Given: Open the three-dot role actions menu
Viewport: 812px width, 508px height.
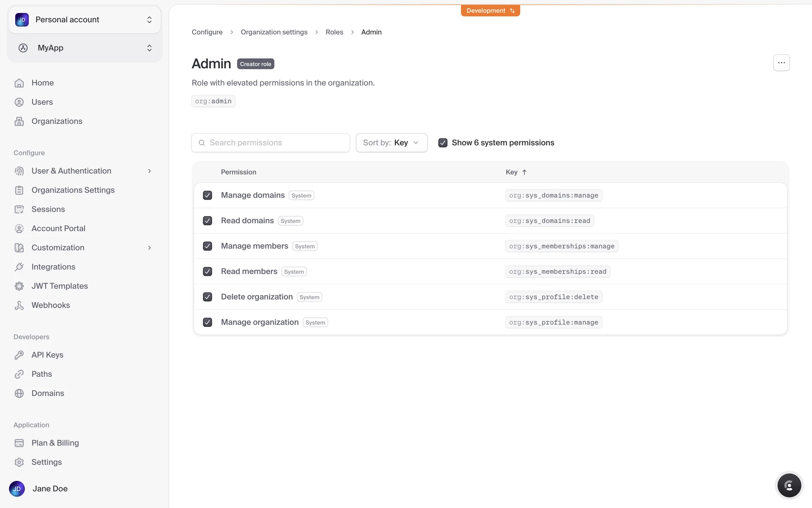Looking at the screenshot, I should point(781,63).
